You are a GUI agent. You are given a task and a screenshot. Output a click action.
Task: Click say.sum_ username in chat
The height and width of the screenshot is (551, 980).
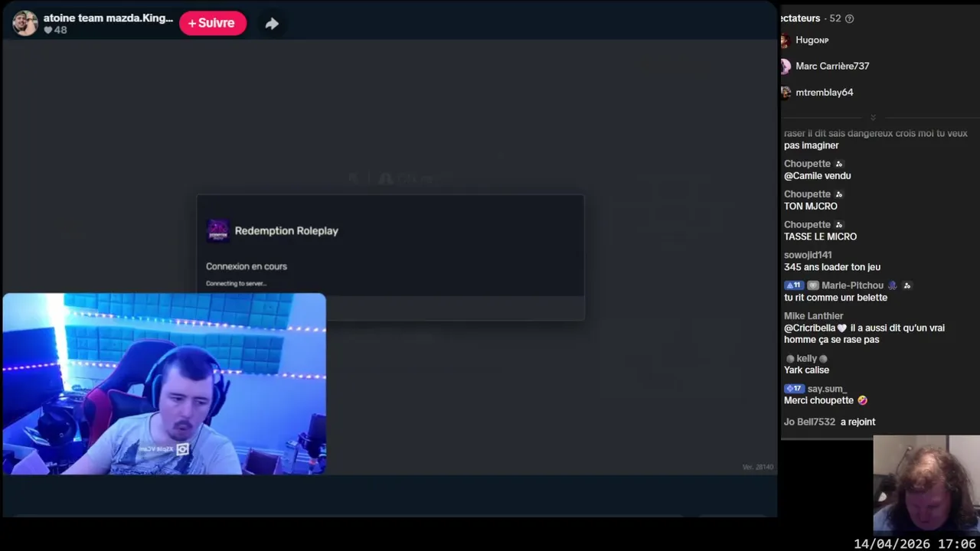point(827,389)
